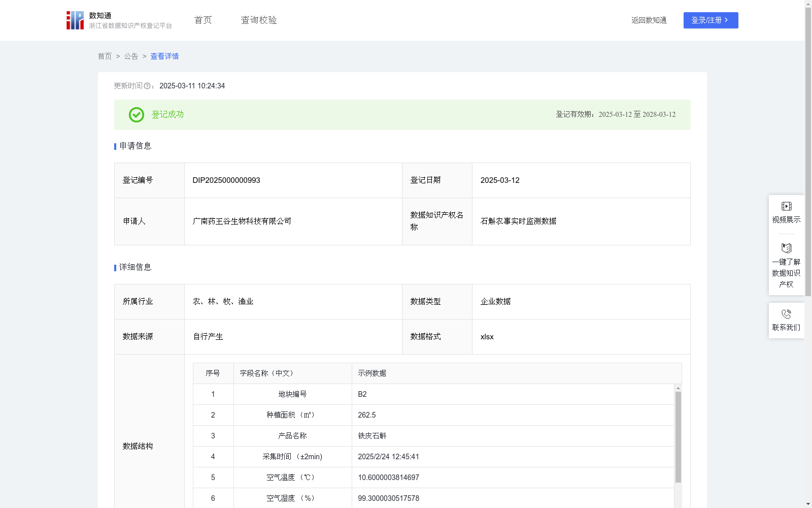Click 公告 in the breadcrumb

coord(131,56)
